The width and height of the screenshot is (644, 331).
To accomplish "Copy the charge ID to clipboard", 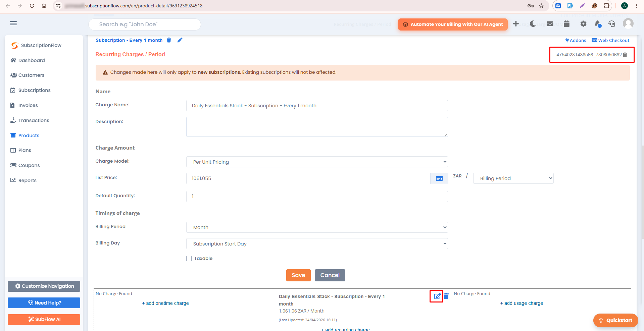I will [625, 55].
